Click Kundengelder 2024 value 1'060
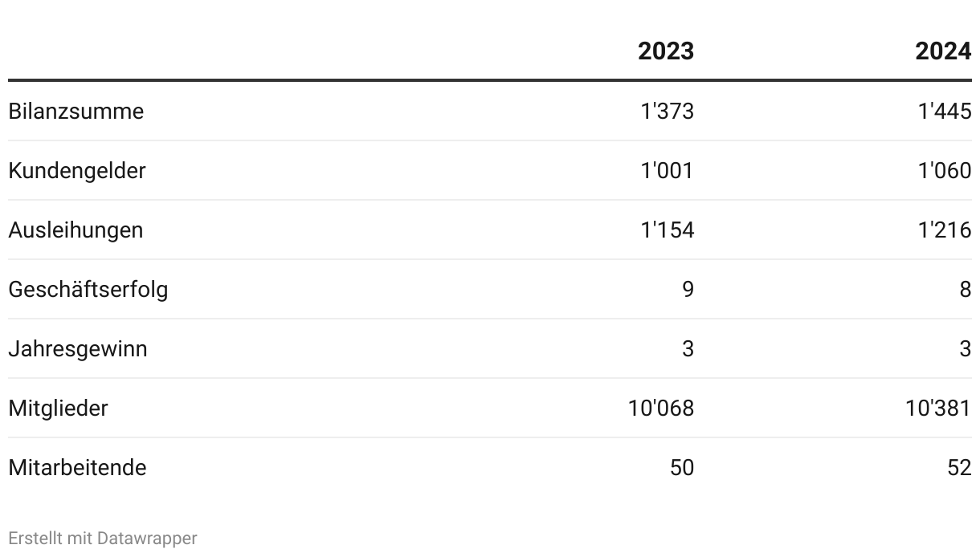This screenshot has width=980, height=557. tap(945, 171)
